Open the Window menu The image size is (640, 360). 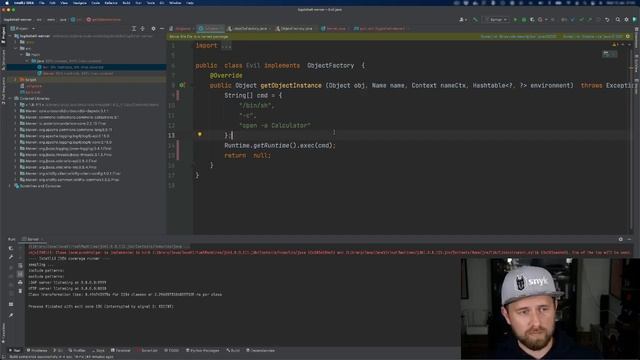(x=175, y=3)
